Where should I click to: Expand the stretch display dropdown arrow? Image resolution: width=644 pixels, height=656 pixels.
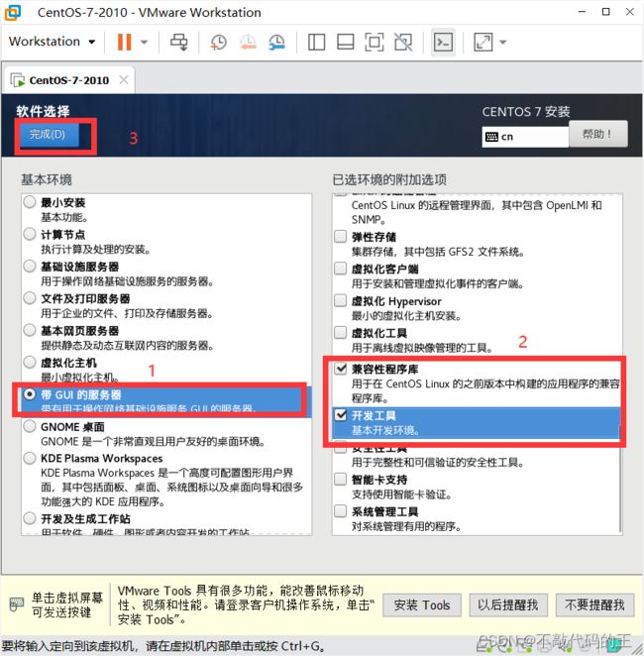(x=503, y=42)
